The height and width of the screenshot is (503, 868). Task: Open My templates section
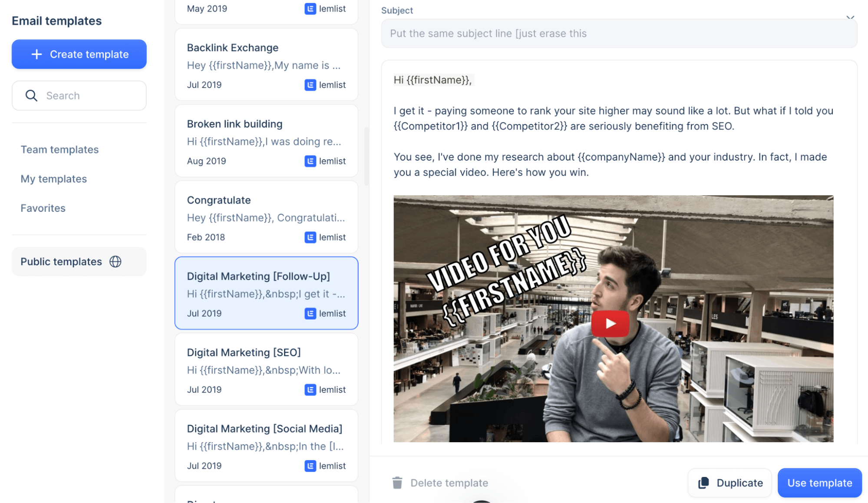[x=54, y=179]
